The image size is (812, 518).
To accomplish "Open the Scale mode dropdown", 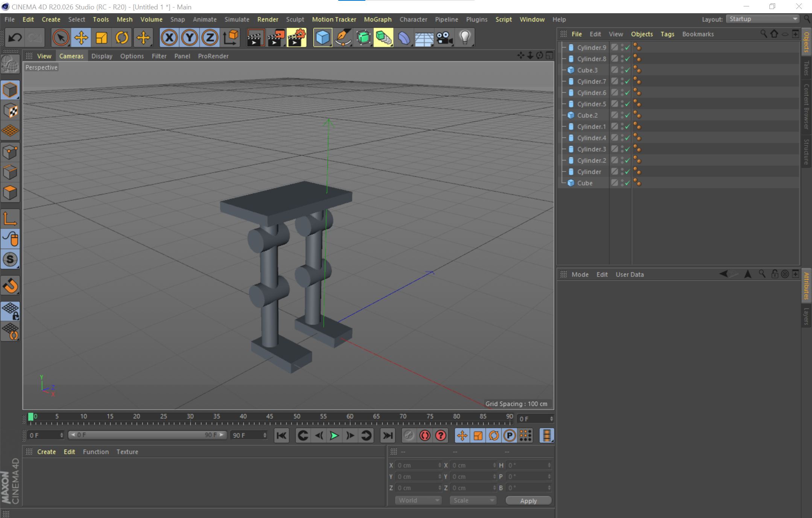I will tap(473, 500).
